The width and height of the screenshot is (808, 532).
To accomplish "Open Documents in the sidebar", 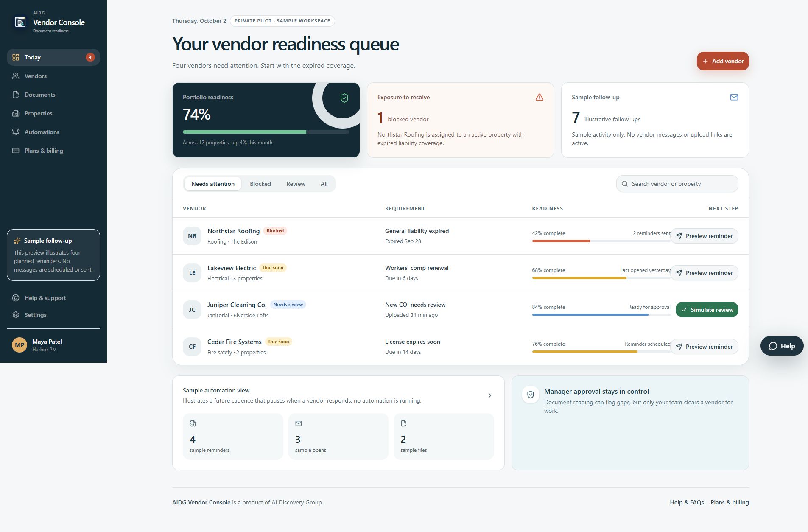I will 53,95.
